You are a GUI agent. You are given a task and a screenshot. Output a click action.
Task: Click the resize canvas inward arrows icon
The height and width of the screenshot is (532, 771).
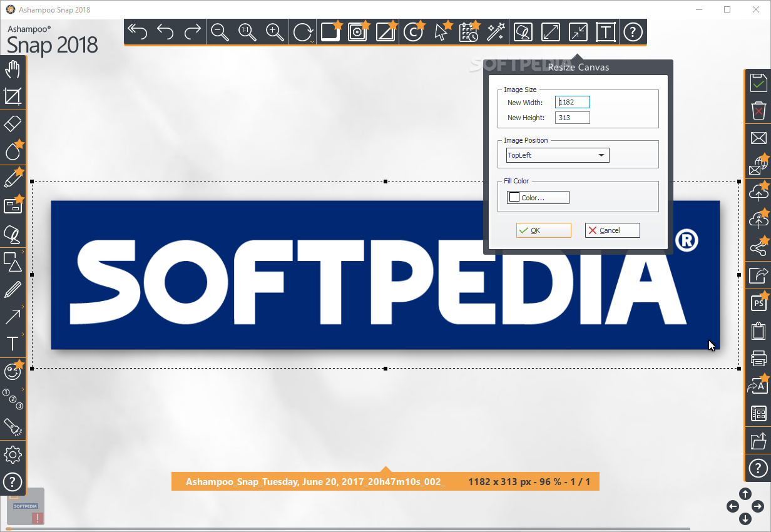tap(578, 31)
